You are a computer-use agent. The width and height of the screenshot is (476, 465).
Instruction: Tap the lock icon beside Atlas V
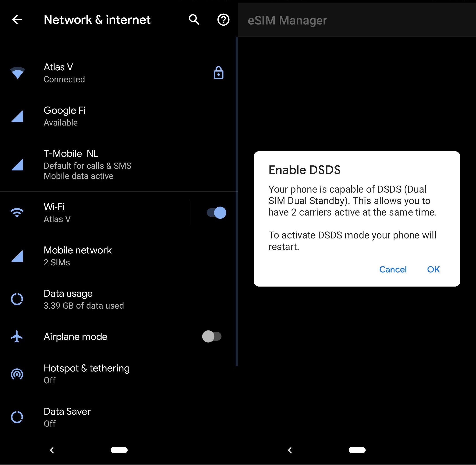pyautogui.click(x=218, y=73)
